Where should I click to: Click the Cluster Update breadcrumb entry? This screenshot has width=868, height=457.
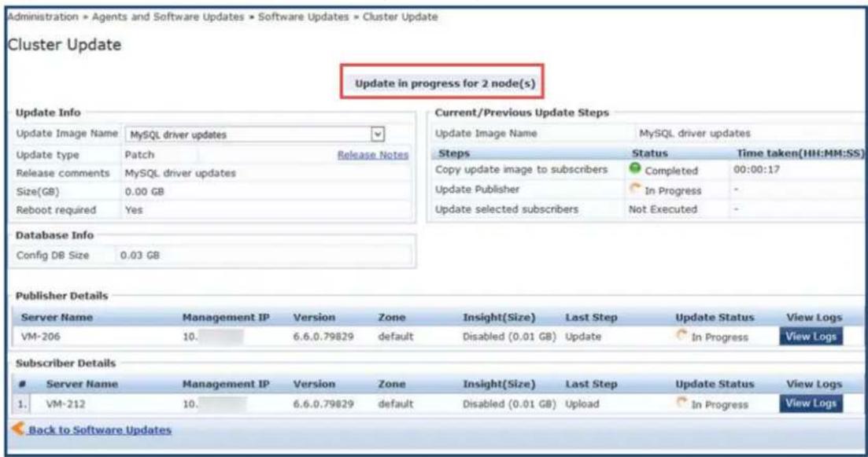[401, 17]
